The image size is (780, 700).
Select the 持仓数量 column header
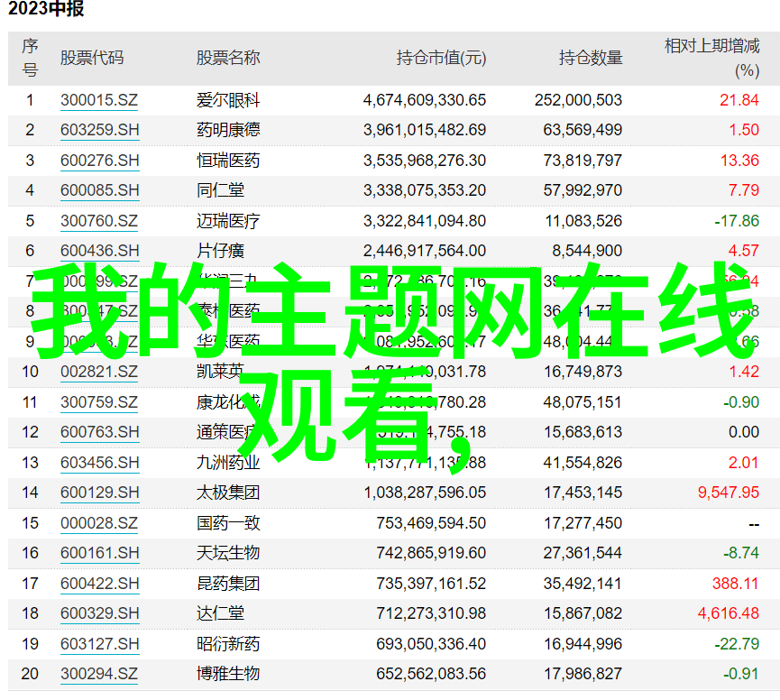(591, 58)
